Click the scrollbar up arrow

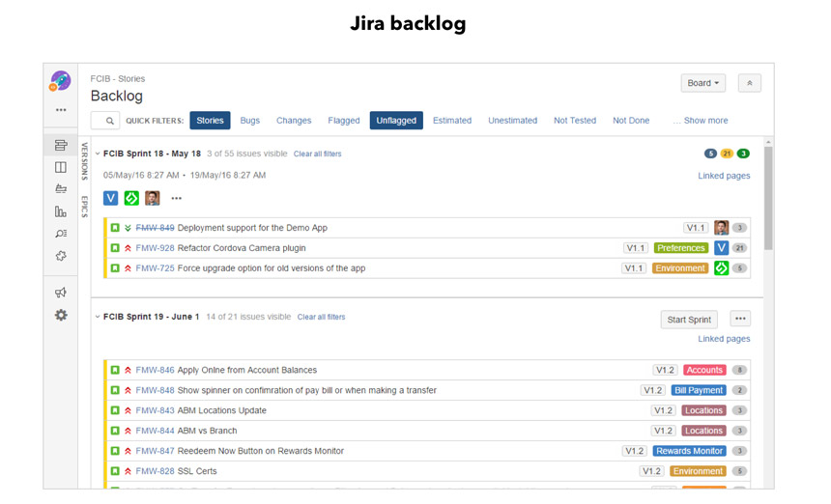(768, 142)
